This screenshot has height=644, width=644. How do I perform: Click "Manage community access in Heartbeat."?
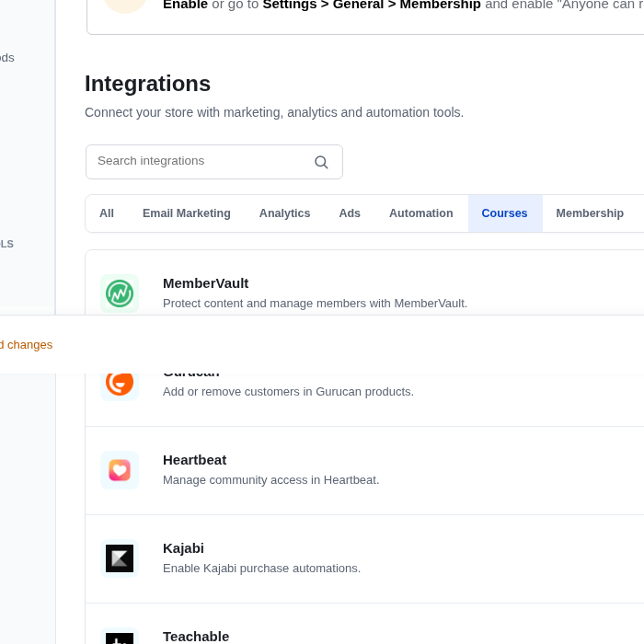point(271,480)
